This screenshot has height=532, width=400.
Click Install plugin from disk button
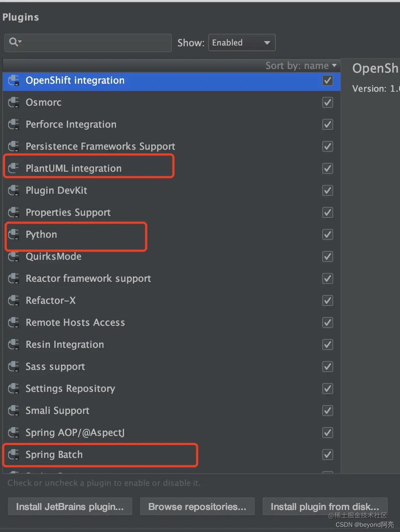[324, 507]
